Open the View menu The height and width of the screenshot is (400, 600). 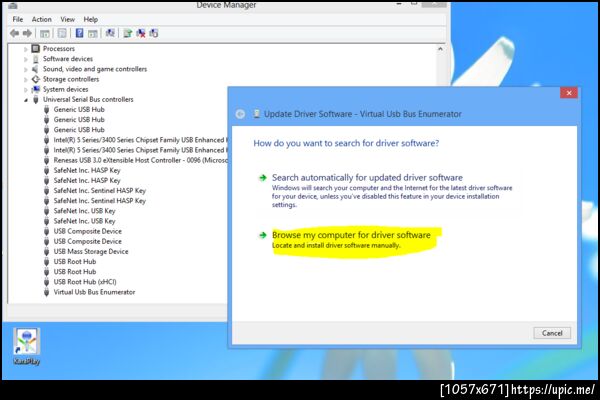click(x=67, y=19)
